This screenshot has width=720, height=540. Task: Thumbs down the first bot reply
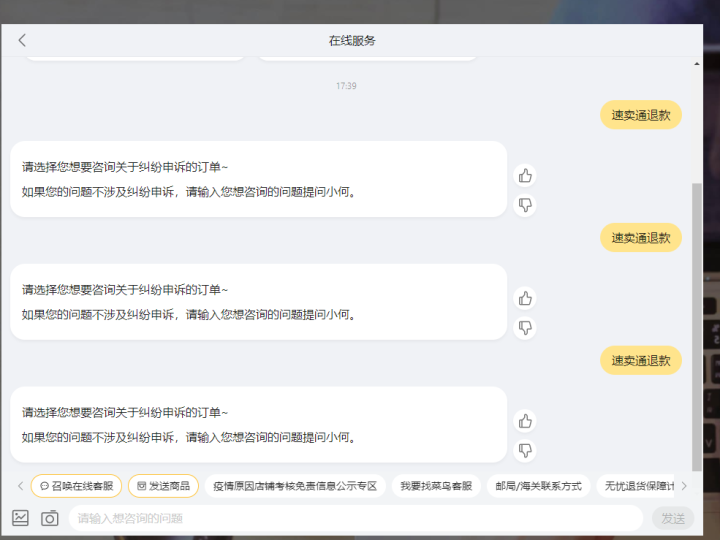[525, 205]
